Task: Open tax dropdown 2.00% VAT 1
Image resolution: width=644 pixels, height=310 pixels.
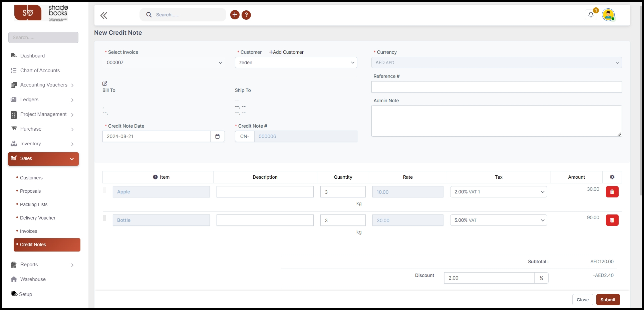Action: (x=499, y=192)
